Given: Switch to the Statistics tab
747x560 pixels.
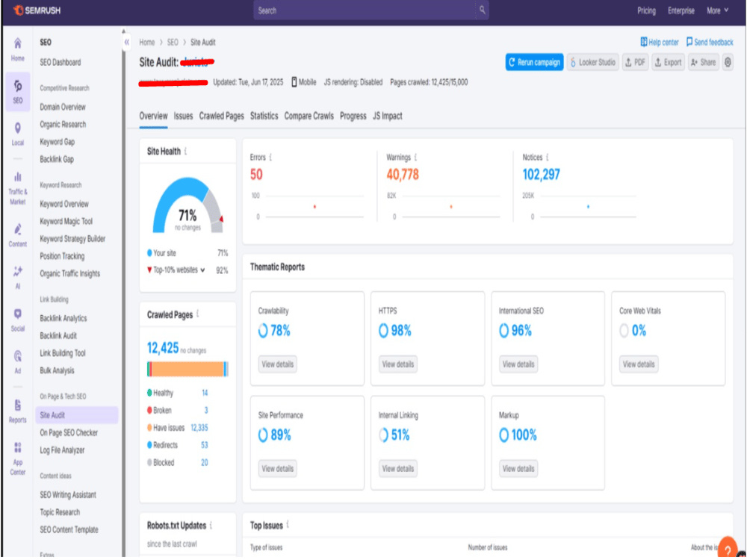Looking at the screenshot, I should click(x=264, y=116).
